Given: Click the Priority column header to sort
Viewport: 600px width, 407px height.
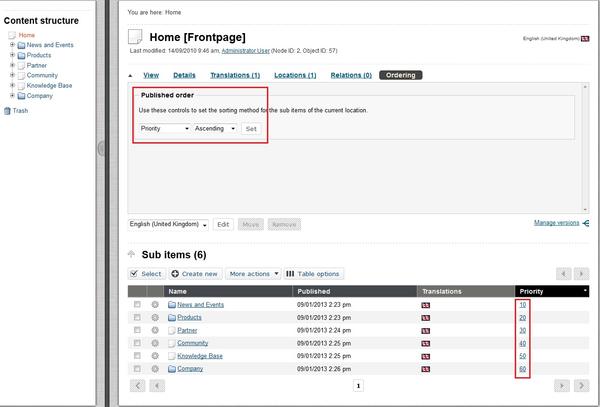Looking at the screenshot, I should click(x=552, y=291).
